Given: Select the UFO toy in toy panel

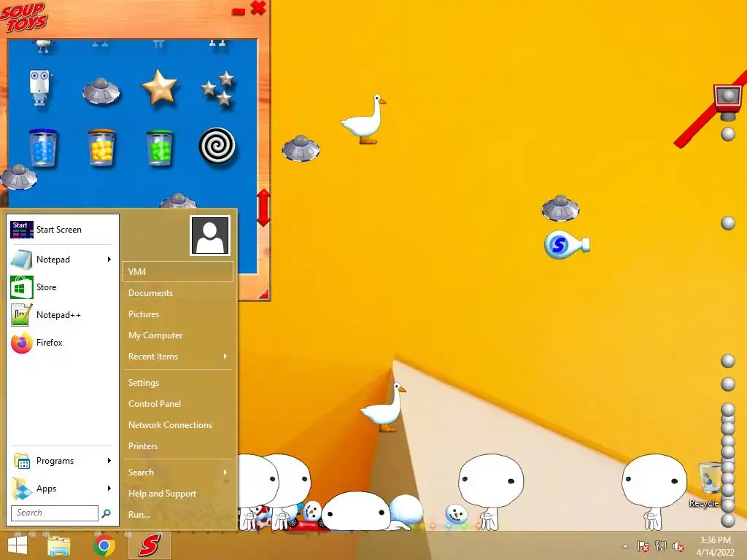Looking at the screenshot, I should pyautogui.click(x=101, y=90).
